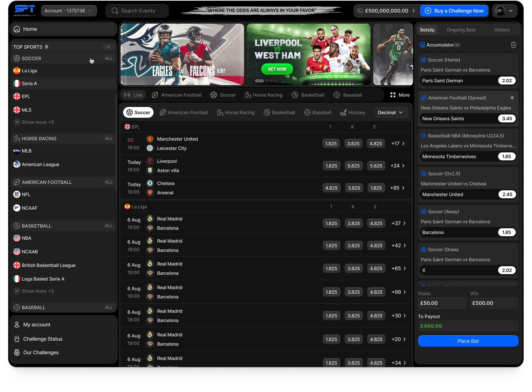Remove the American Football Spread bet
The height and width of the screenshot is (392, 532).
click(512, 98)
